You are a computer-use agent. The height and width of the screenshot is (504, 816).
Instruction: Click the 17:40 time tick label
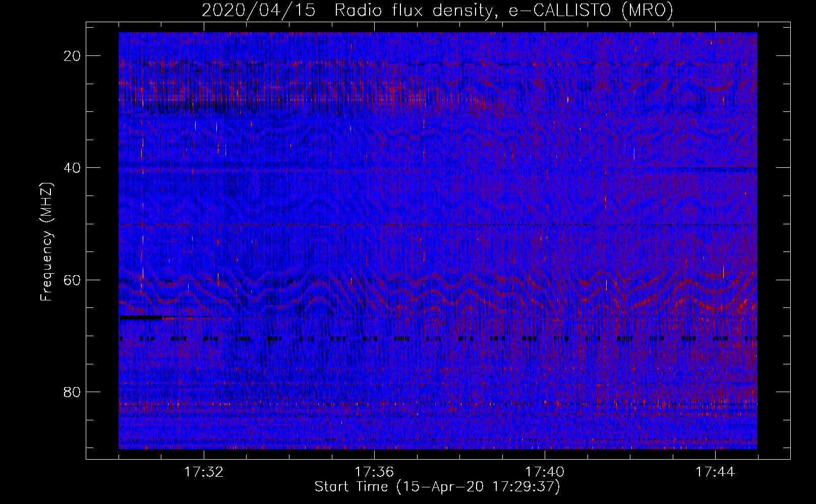(x=545, y=472)
